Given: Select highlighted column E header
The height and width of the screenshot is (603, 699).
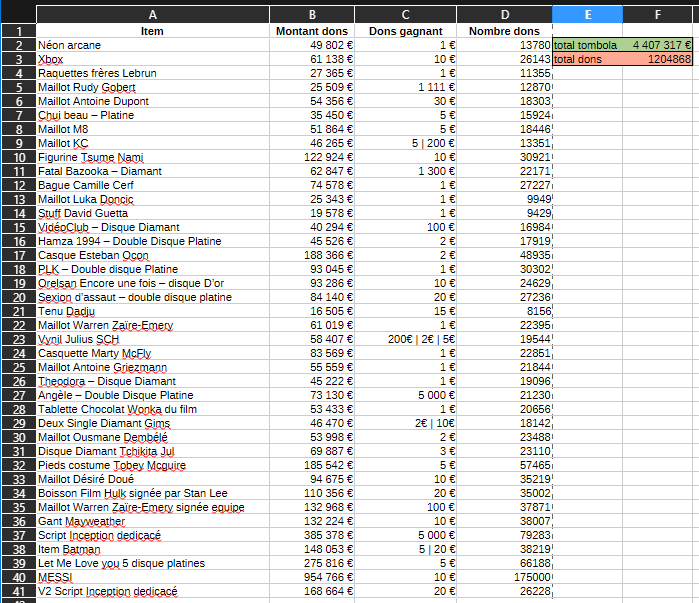Looking at the screenshot, I should (x=588, y=15).
